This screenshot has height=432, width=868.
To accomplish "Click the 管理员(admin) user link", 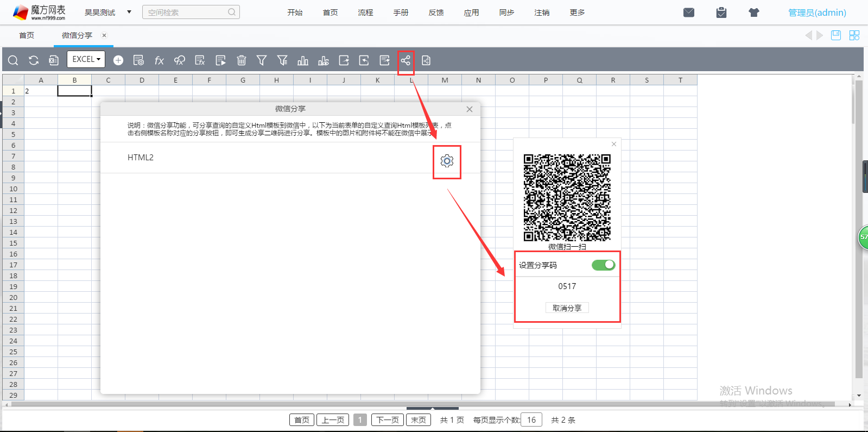I will point(817,12).
